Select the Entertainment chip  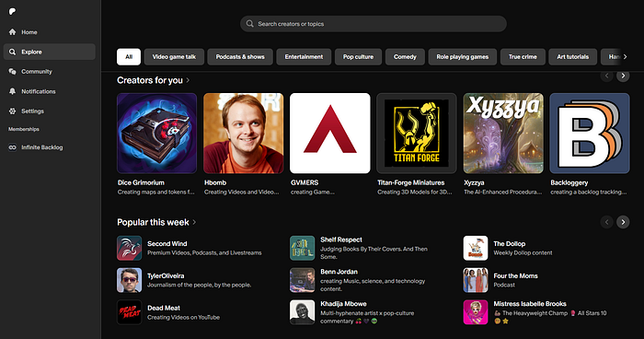tap(304, 57)
